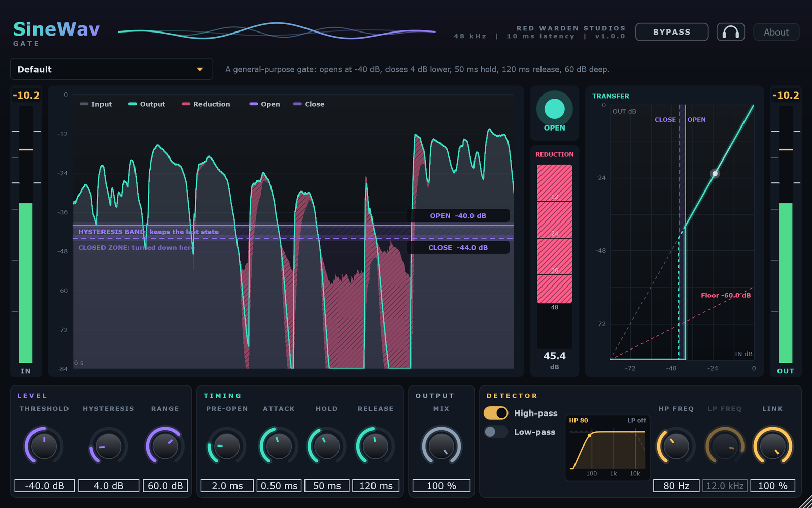Click the 0.50 ms attack field
Viewport: 812px width, 508px height.
pos(279,486)
